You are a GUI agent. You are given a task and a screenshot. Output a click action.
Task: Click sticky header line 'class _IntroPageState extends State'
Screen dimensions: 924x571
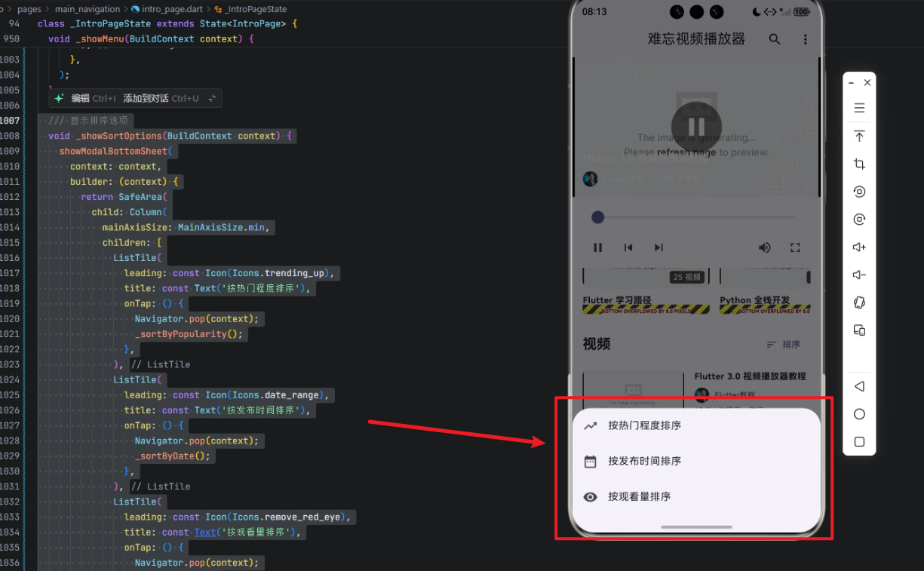point(167,24)
